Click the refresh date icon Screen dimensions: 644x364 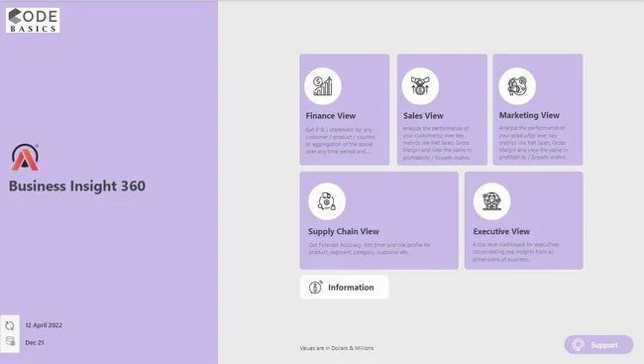[x=10, y=325]
